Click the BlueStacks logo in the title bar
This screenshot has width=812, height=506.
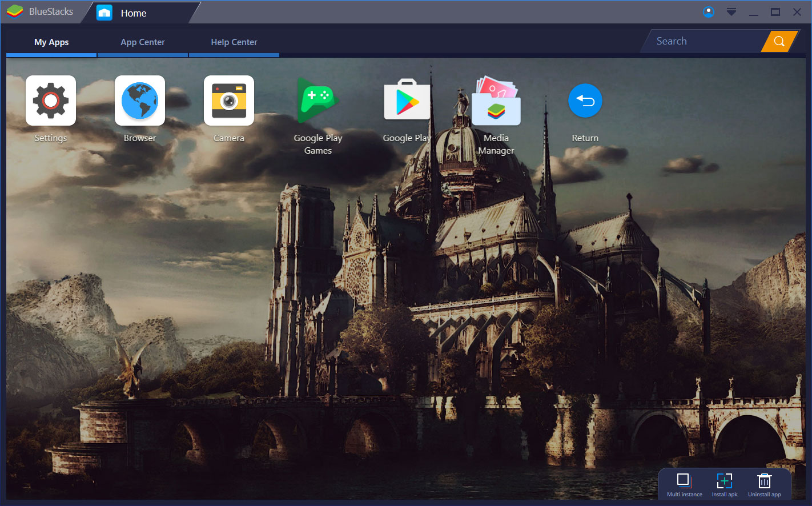pyautogui.click(x=15, y=11)
